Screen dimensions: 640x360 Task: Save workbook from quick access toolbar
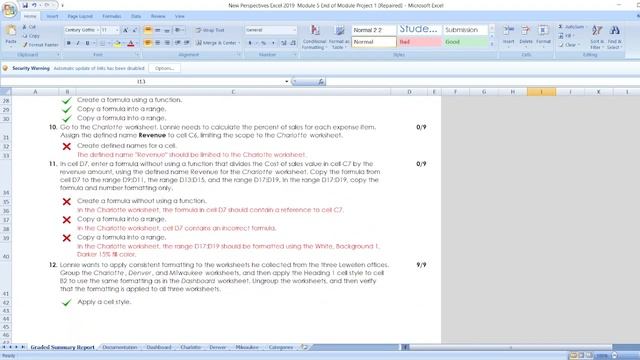[25, 5]
